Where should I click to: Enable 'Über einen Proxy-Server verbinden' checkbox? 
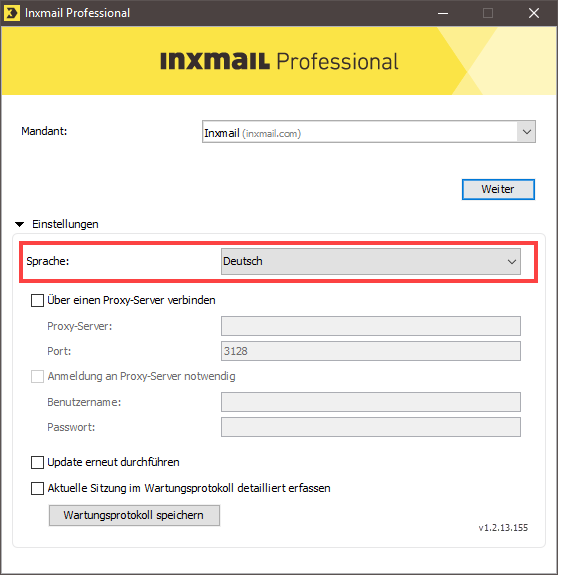click(x=37, y=300)
